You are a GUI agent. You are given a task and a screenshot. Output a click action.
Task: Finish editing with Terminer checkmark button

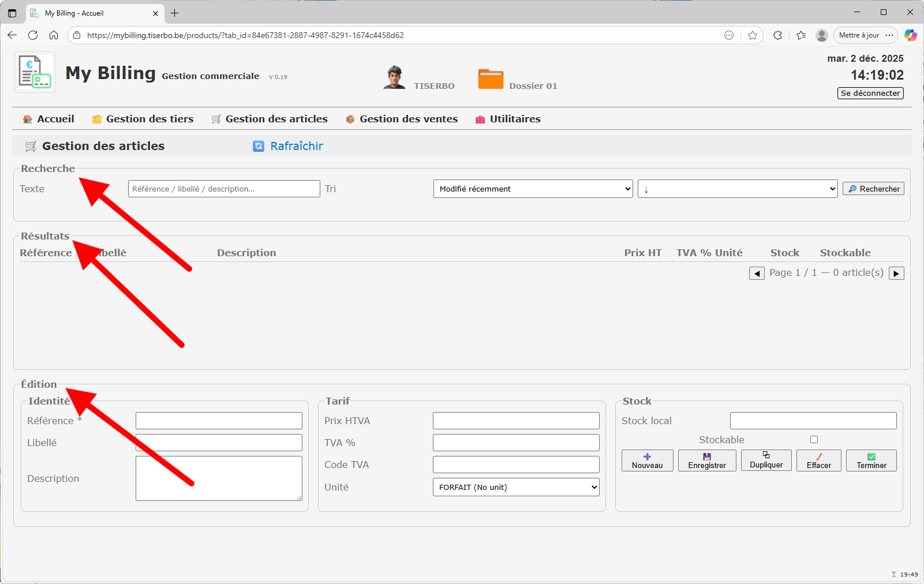(871, 461)
